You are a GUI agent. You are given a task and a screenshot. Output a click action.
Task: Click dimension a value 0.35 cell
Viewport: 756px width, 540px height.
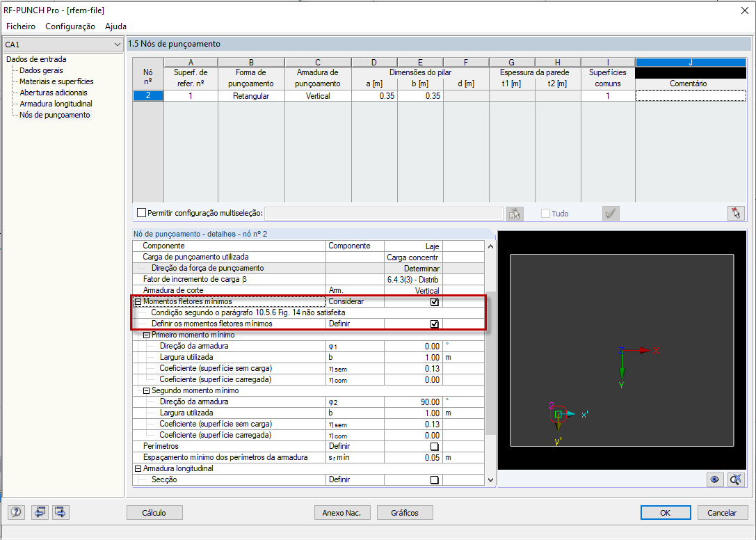pyautogui.click(x=375, y=95)
